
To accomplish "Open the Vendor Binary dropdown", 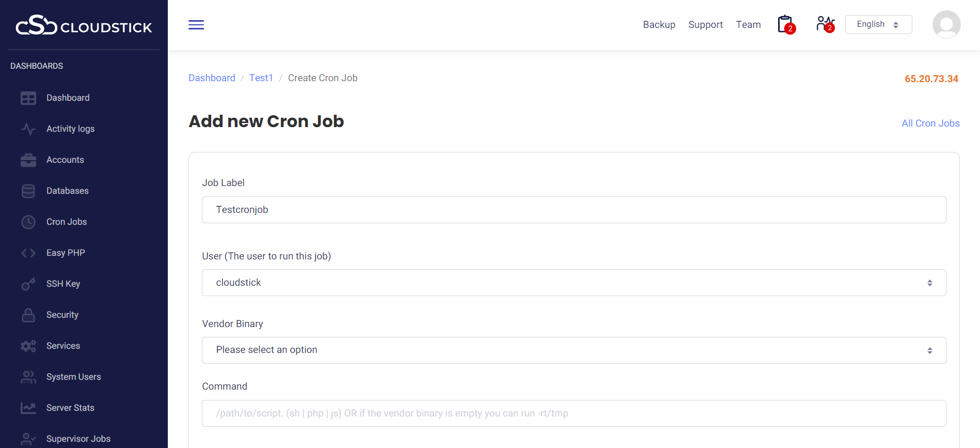I will coord(574,350).
